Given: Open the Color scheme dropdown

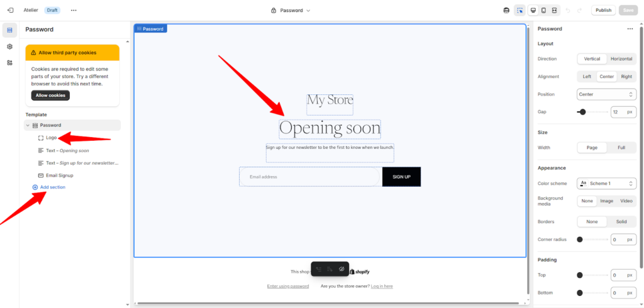Looking at the screenshot, I should (606, 184).
